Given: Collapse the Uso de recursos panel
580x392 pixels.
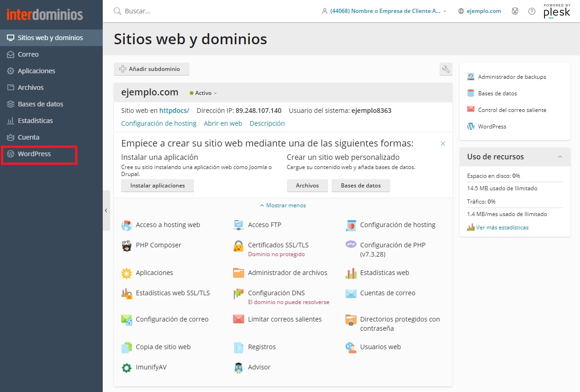Looking at the screenshot, I should (560, 157).
